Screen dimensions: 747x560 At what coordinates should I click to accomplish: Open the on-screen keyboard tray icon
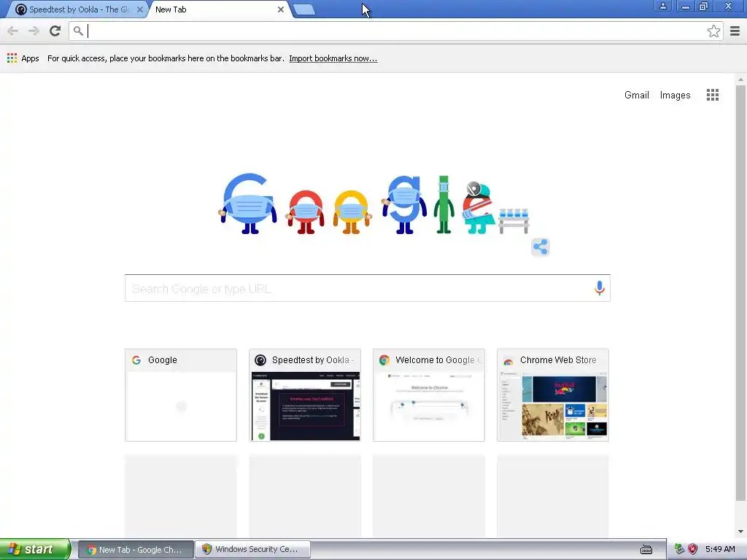646,550
